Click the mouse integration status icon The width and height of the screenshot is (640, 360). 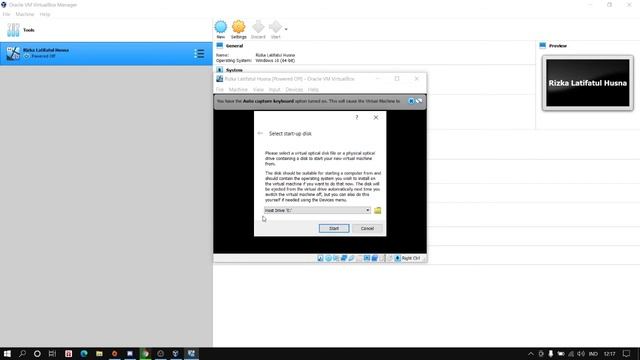(390, 258)
